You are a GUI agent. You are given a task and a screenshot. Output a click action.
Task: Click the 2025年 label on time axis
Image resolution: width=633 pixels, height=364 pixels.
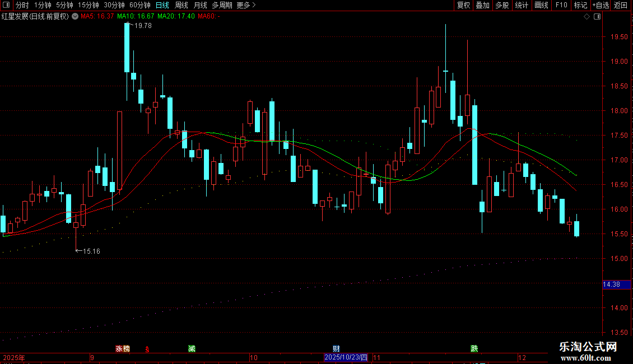(14, 357)
